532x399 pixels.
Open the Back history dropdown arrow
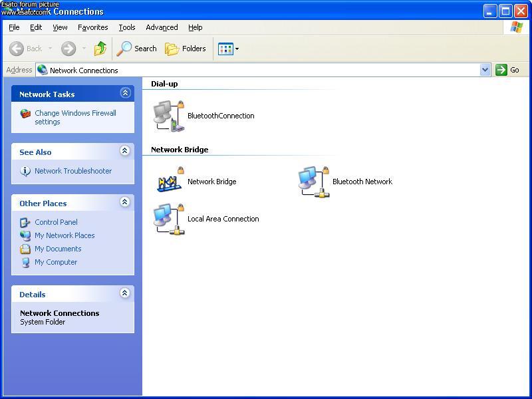click(x=51, y=49)
